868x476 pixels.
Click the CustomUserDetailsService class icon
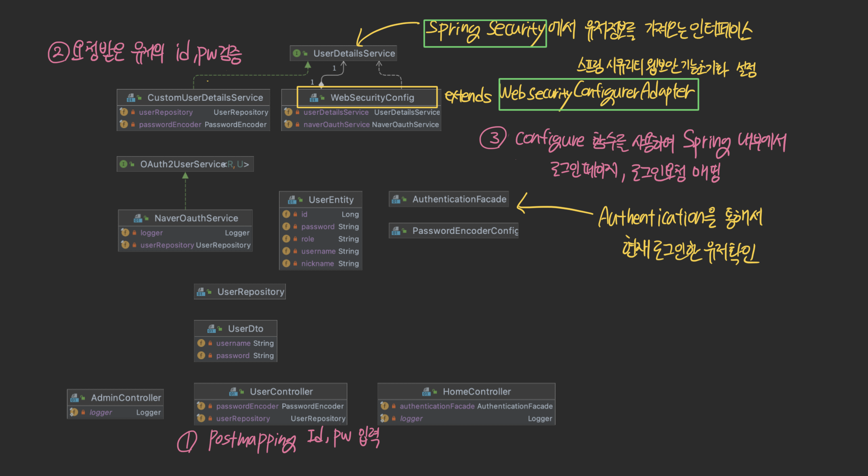pos(131,98)
